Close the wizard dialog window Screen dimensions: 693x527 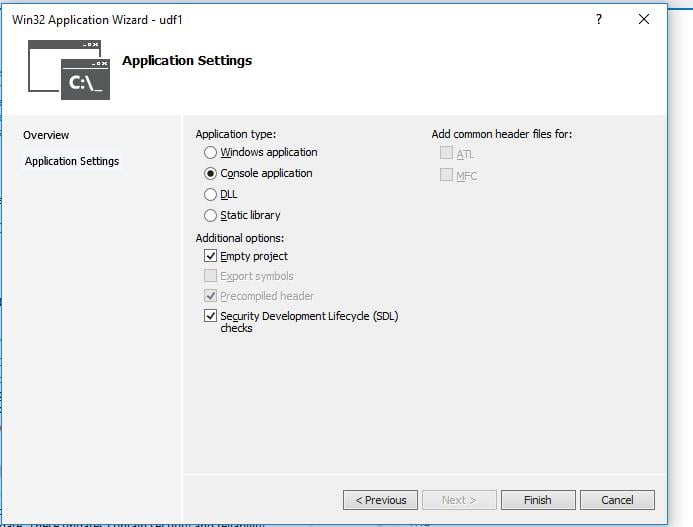tap(644, 19)
